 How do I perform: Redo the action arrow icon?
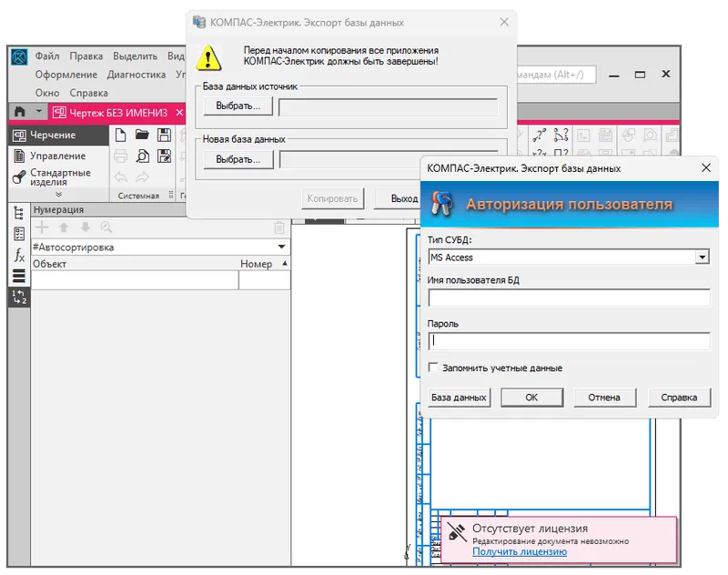(x=142, y=177)
